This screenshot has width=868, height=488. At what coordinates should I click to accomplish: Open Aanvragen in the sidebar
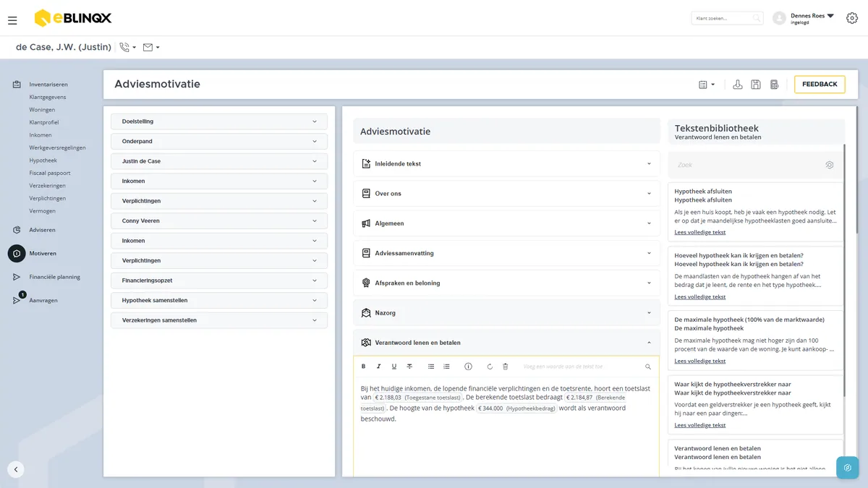point(43,300)
